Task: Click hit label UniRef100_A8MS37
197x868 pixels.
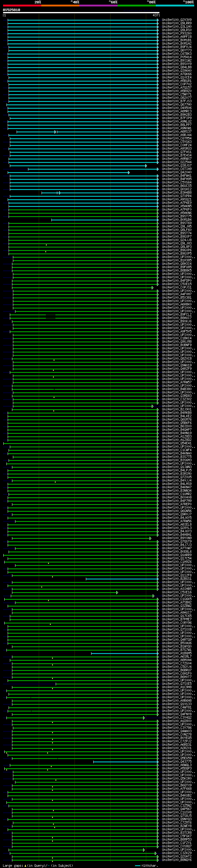Action: coord(177,132)
